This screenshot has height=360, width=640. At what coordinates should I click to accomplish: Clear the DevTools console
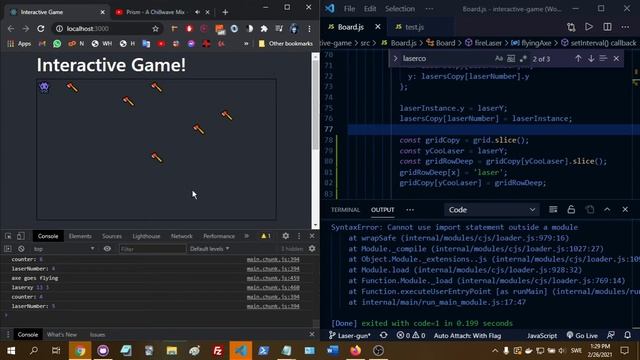click(21, 249)
